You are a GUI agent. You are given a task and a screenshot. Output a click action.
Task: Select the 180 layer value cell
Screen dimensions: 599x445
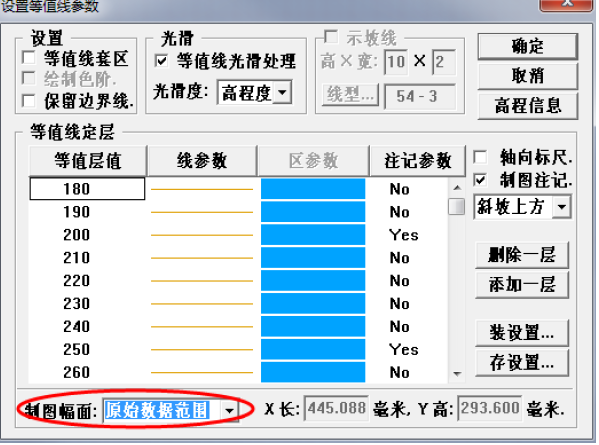(x=87, y=189)
